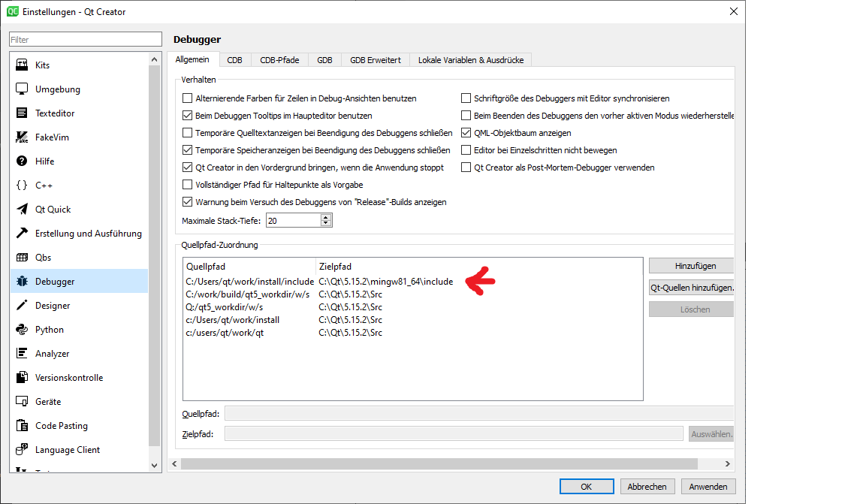
Task: Open the Qt Quick paper plane icon
Action: point(22,209)
